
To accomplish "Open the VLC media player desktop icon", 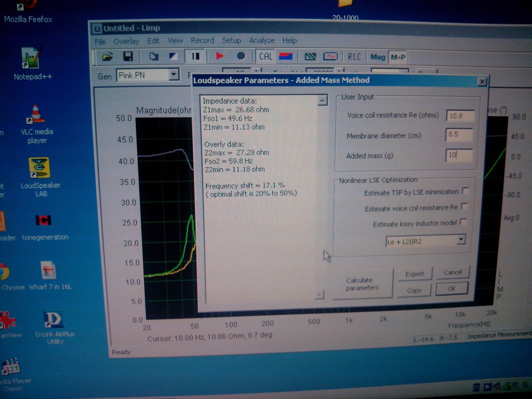I will click(x=37, y=123).
